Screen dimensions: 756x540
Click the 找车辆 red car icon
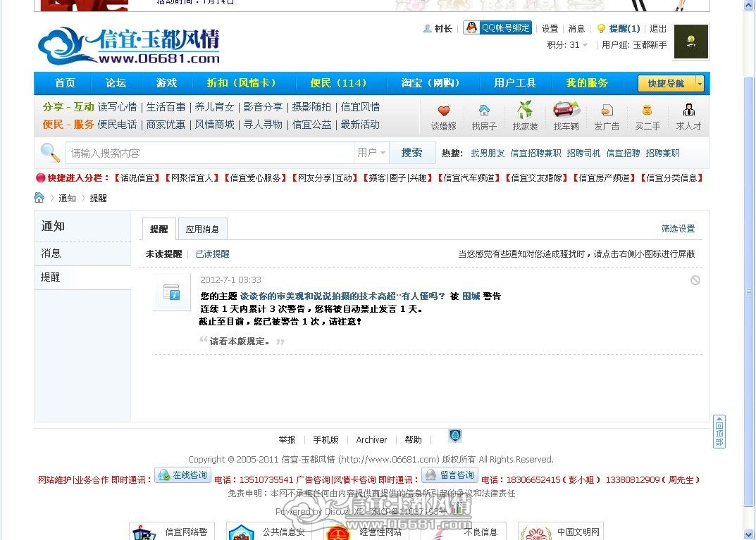[x=566, y=109]
